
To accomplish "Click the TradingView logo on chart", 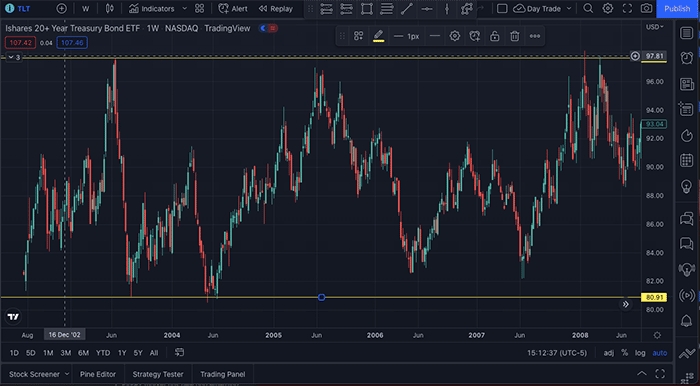I will point(13,317).
